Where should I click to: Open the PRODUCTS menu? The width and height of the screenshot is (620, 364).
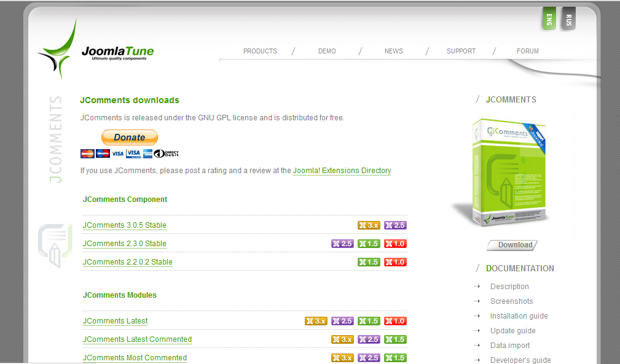click(x=260, y=51)
